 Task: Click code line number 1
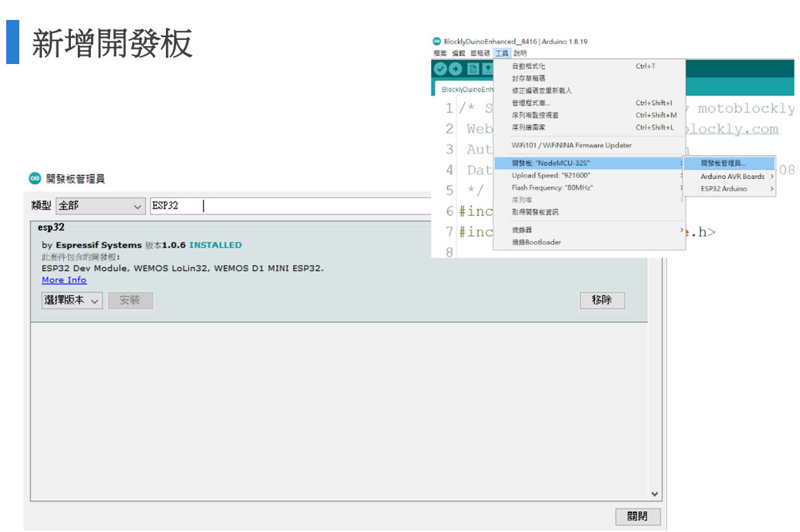click(x=449, y=108)
